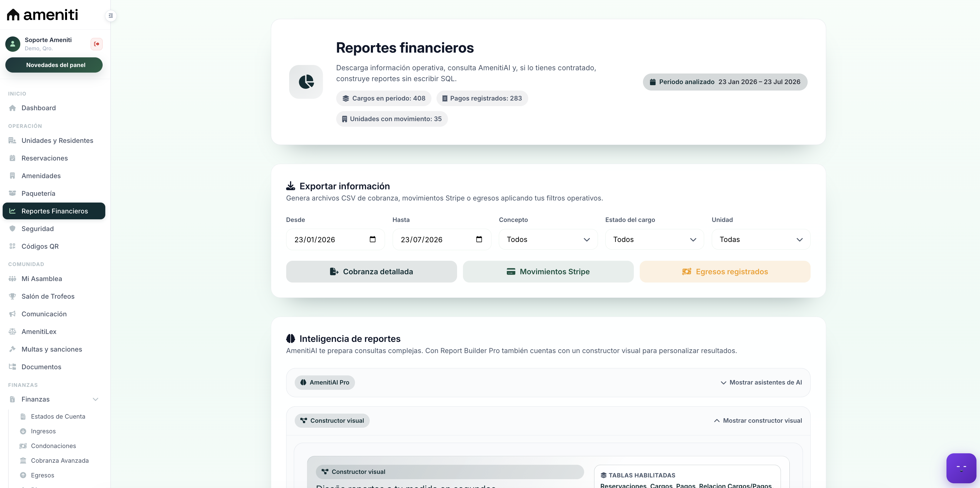Click Novedades del panel button
This screenshot has height=488, width=980.
pyautogui.click(x=54, y=65)
